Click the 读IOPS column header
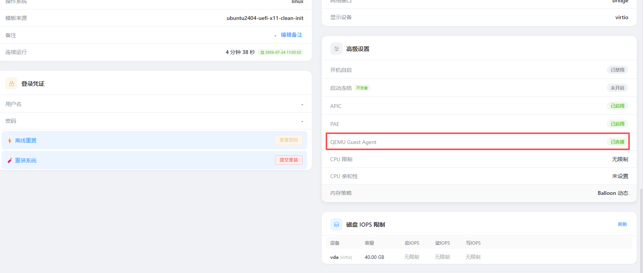 443,243
